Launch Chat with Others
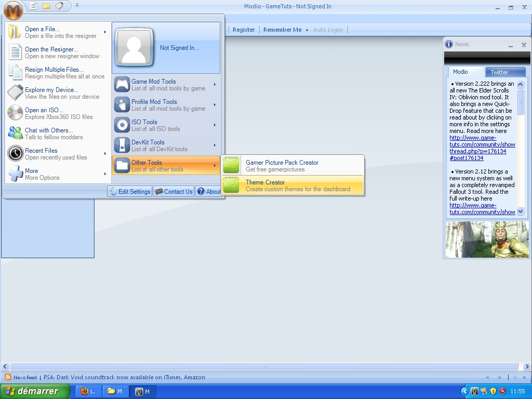Viewport: 532px width, 399px height. tap(49, 134)
